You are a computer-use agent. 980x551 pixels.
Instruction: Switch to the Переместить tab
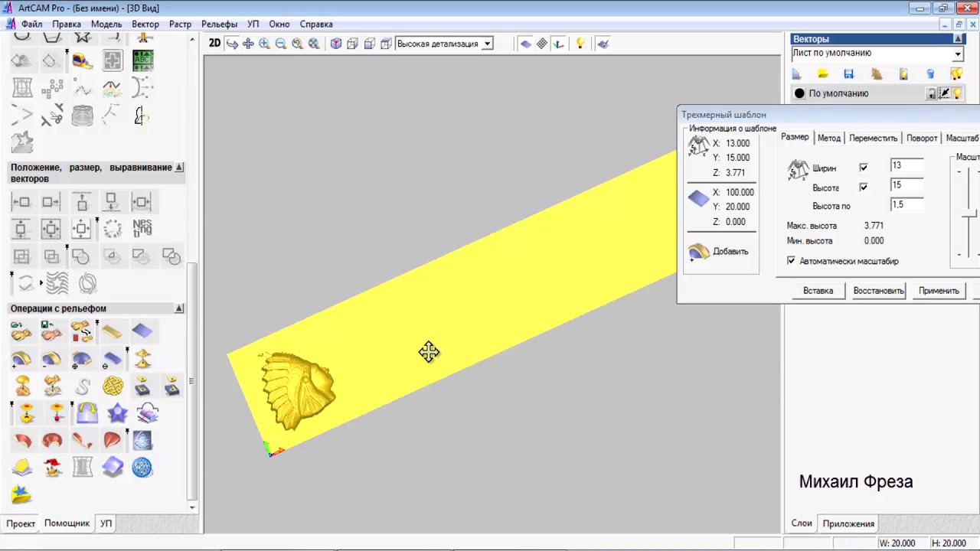click(x=873, y=139)
